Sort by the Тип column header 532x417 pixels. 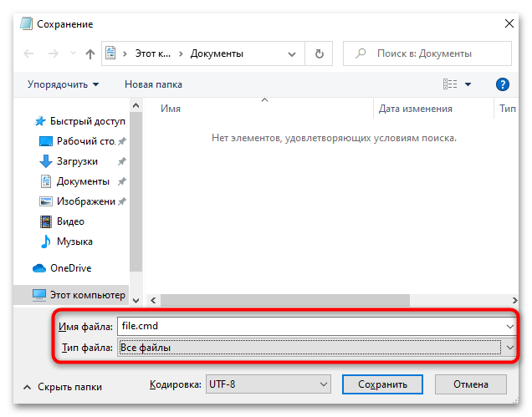tap(507, 109)
